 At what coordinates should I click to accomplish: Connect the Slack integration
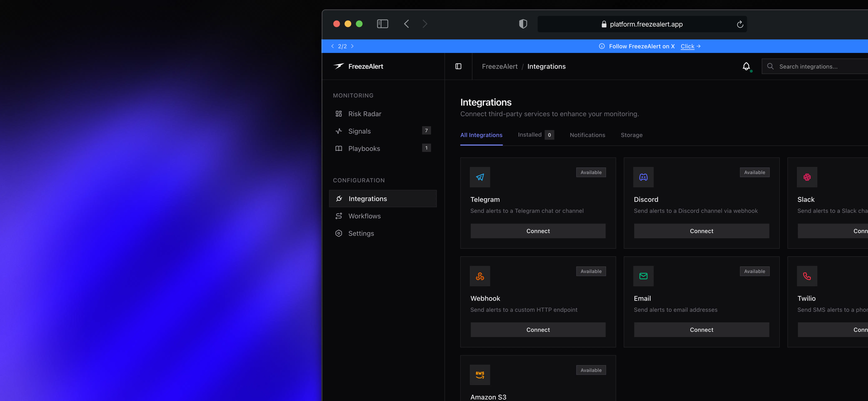pos(833,231)
